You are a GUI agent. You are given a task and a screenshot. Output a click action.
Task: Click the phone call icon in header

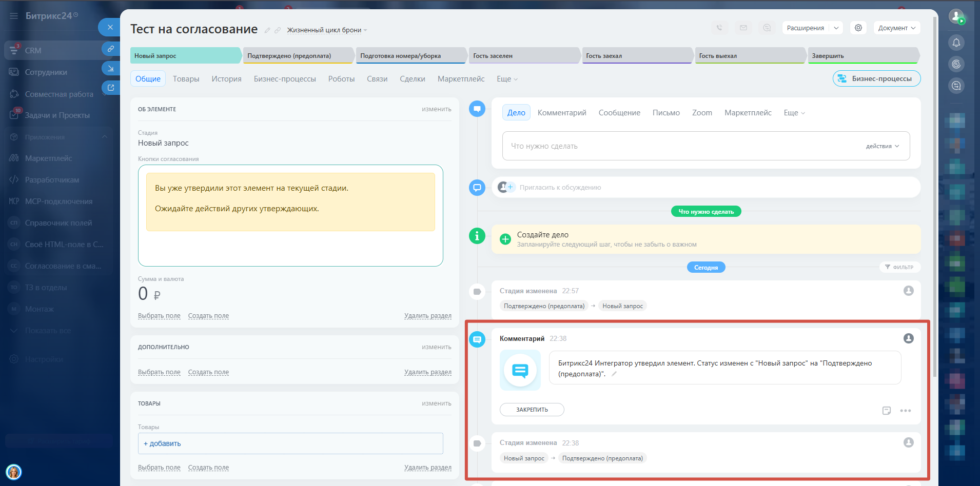click(x=719, y=28)
